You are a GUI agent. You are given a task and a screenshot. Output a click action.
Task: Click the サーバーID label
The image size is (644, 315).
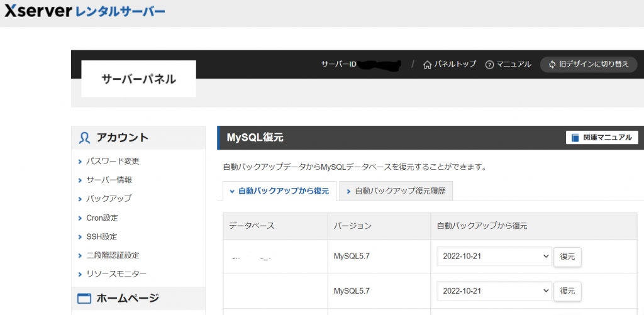338,65
